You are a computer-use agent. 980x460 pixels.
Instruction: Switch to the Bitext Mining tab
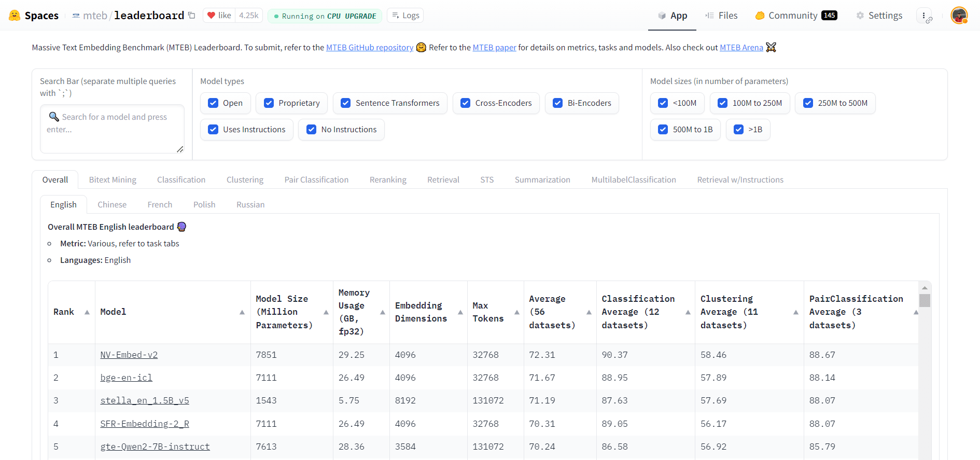tap(113, 180)
